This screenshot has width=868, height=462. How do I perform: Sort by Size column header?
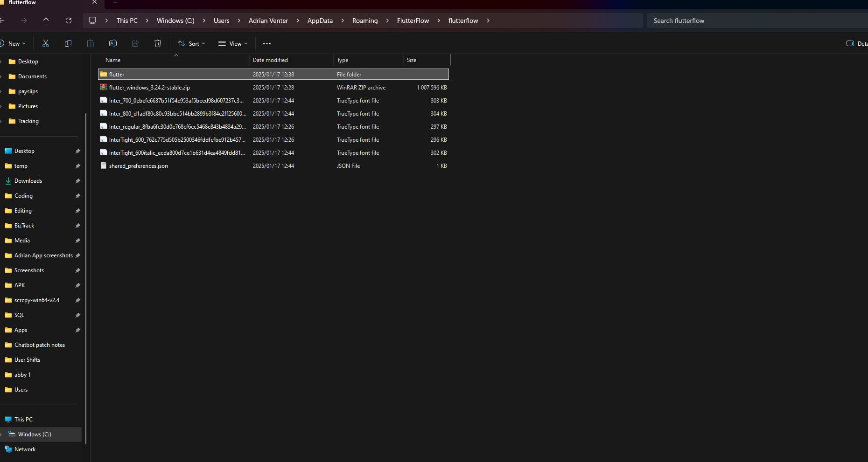click(427, 60)
